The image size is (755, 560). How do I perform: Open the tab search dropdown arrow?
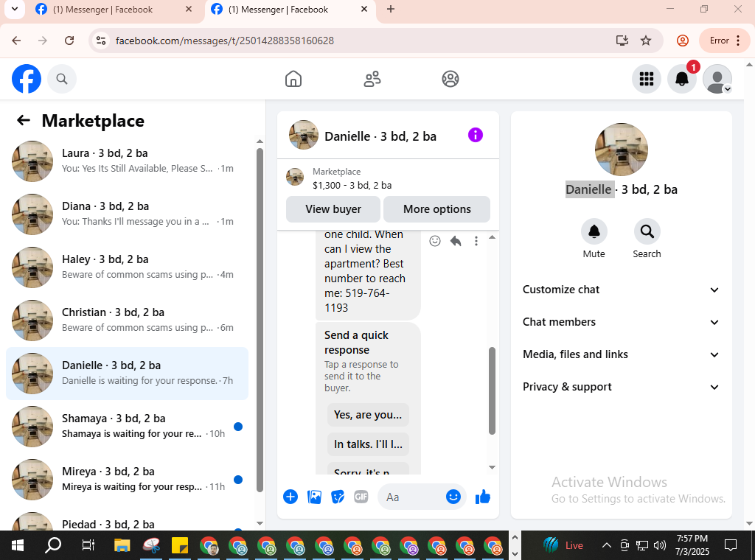tap(15, 9)
